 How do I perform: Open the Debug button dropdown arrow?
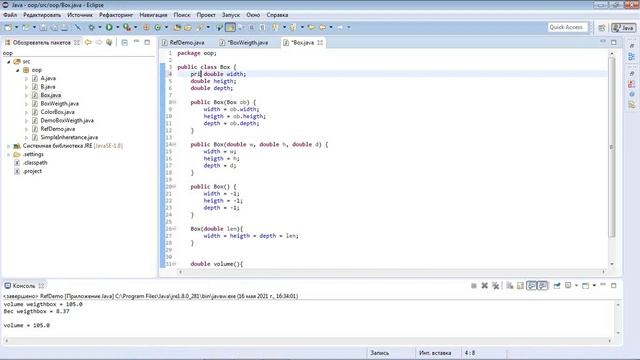[100, 27]
